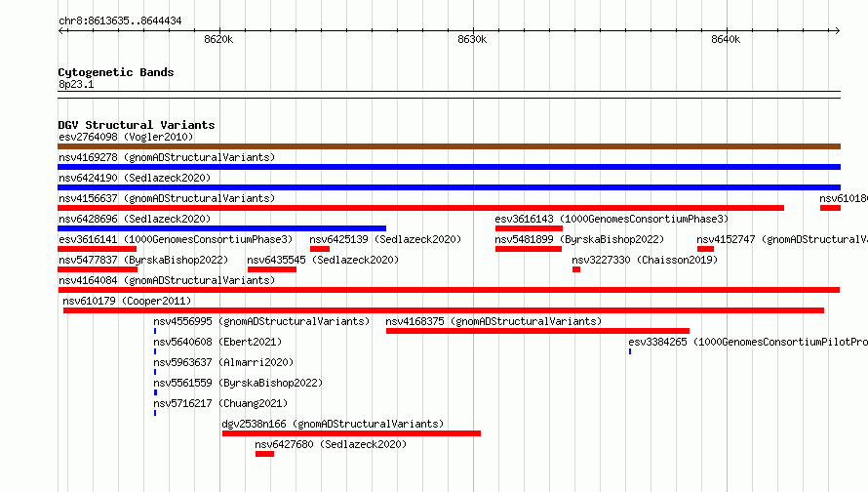This screenshot has width=868, height=492.
Task: Click the red bar under nsv6427680
Action: tap(264, 454)
